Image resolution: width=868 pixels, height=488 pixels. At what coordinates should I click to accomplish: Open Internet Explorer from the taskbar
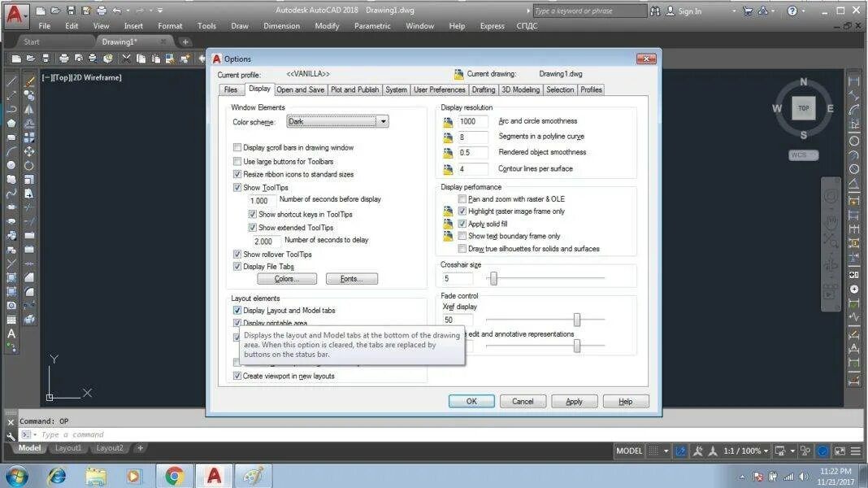tap(57, 475)
